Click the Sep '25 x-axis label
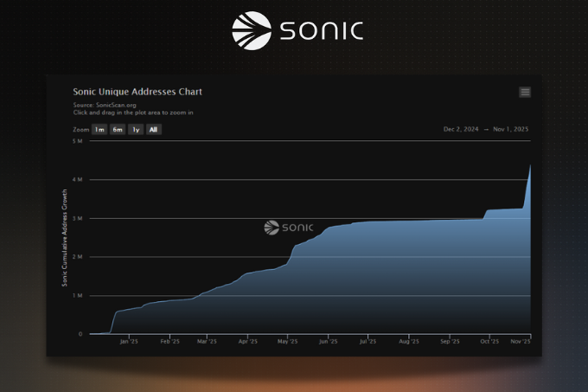Viewport: 588px width, 392px height. tap(450, 341)
